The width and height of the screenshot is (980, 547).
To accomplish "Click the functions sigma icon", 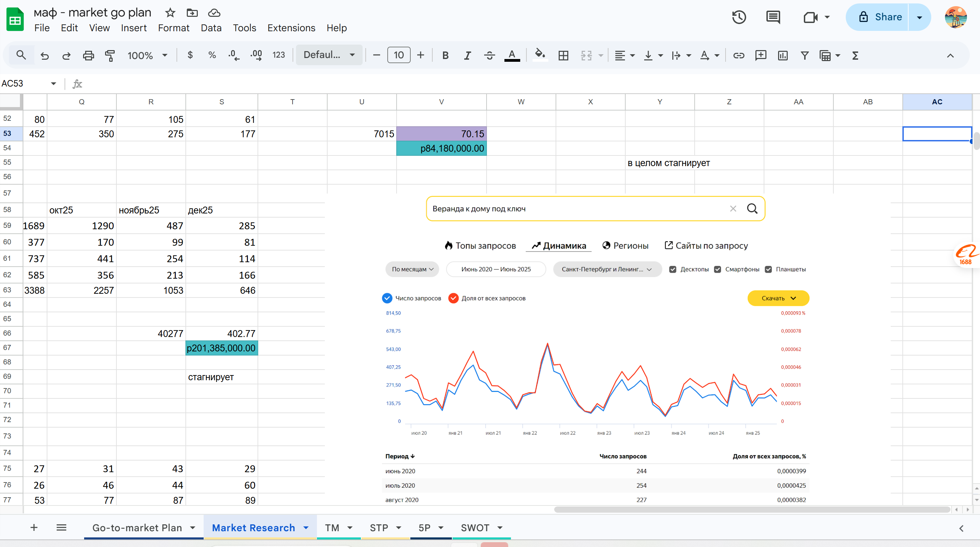I will [855, 56].
